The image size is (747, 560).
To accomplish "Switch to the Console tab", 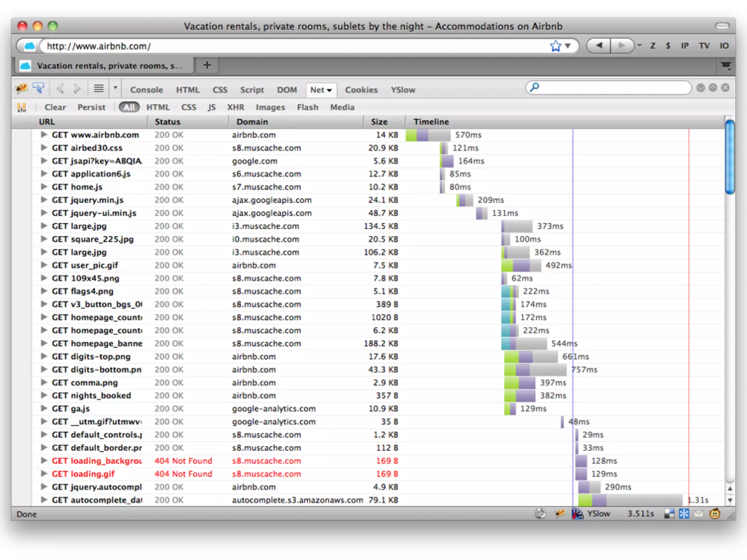I will click(x=146, y=90).
